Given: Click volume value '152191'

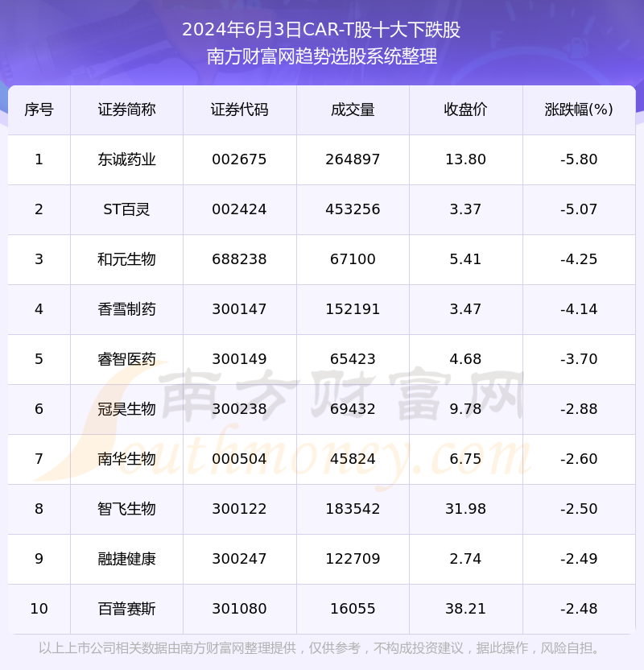Looking at the screenshot, I should [353, 309].
